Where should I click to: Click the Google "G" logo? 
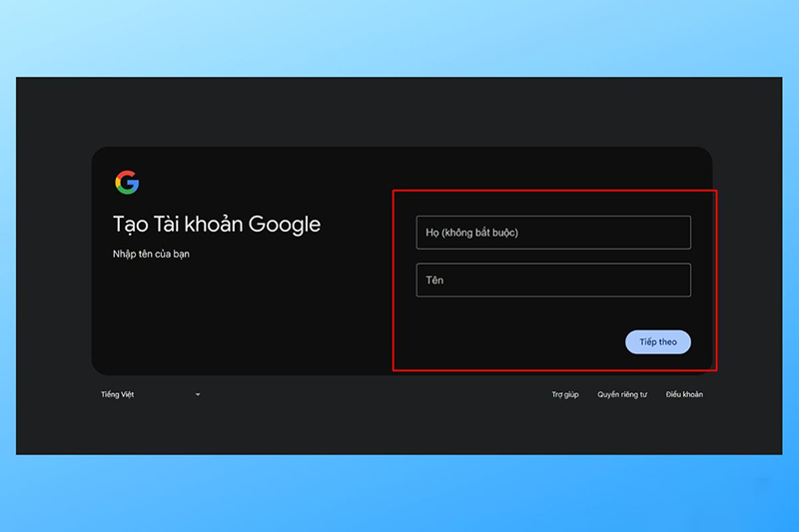coord(127,183)
